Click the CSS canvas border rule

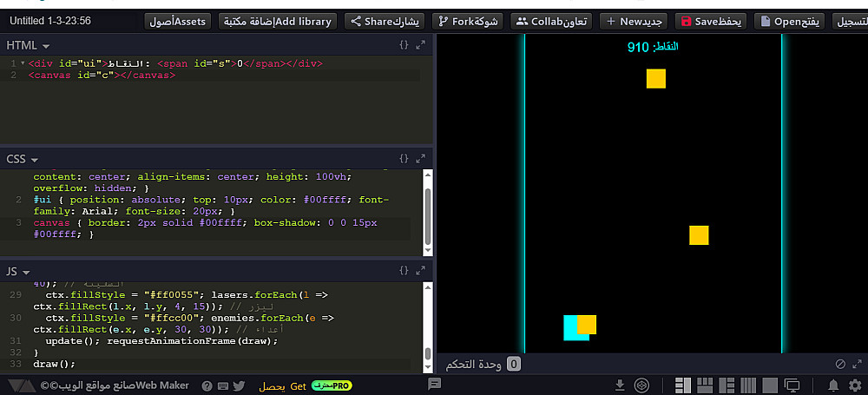tap(206, 228)
